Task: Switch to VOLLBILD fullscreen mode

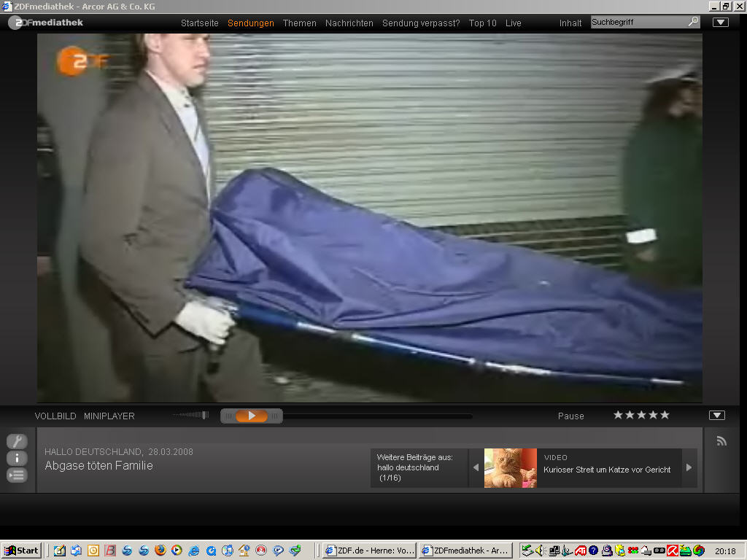Action: point(55,416)
